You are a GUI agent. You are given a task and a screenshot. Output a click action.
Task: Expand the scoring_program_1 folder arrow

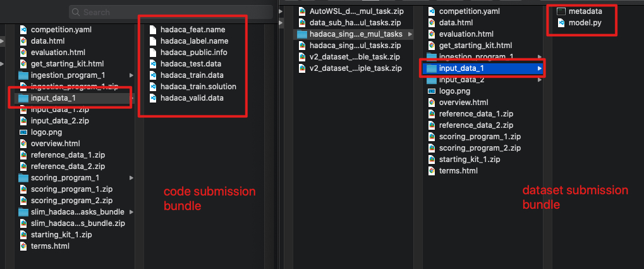131,178
